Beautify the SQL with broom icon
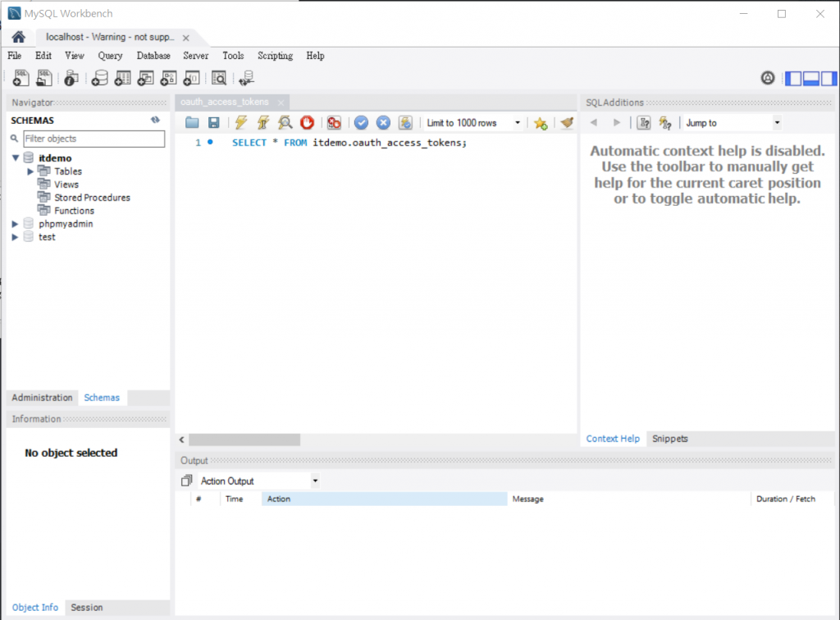Viewport: 840px width, 620px height. click(567, 123)
